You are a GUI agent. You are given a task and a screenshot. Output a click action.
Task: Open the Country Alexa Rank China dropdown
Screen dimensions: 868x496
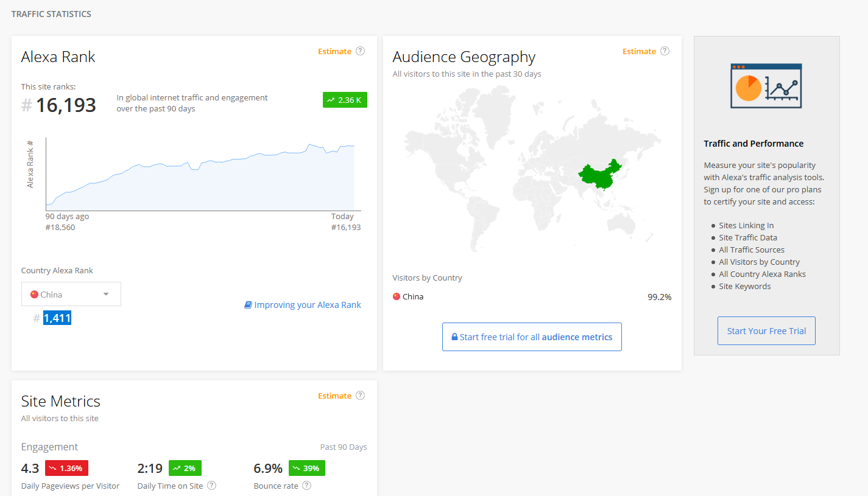click(71, 294)
